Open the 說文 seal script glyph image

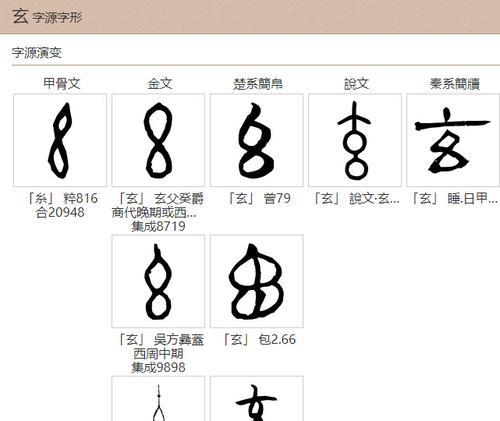tap(355, 140)
